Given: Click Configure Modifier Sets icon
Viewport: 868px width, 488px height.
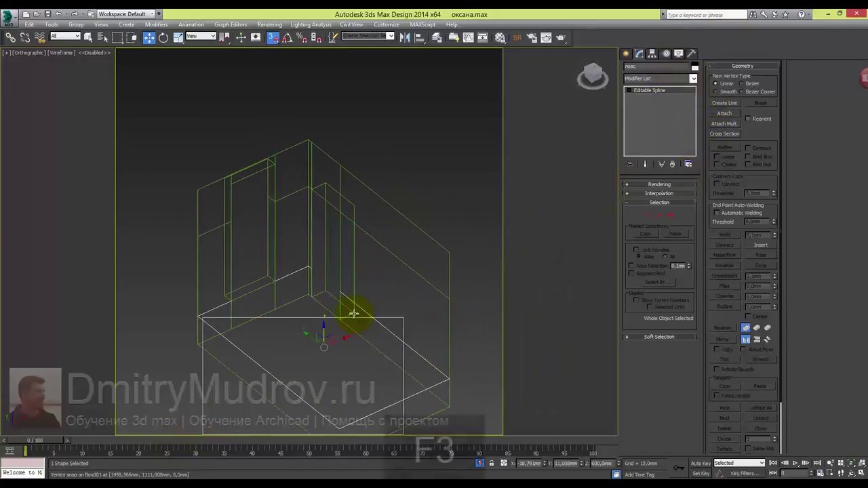Looking at the screenshot, I should (x=688, y=164).
